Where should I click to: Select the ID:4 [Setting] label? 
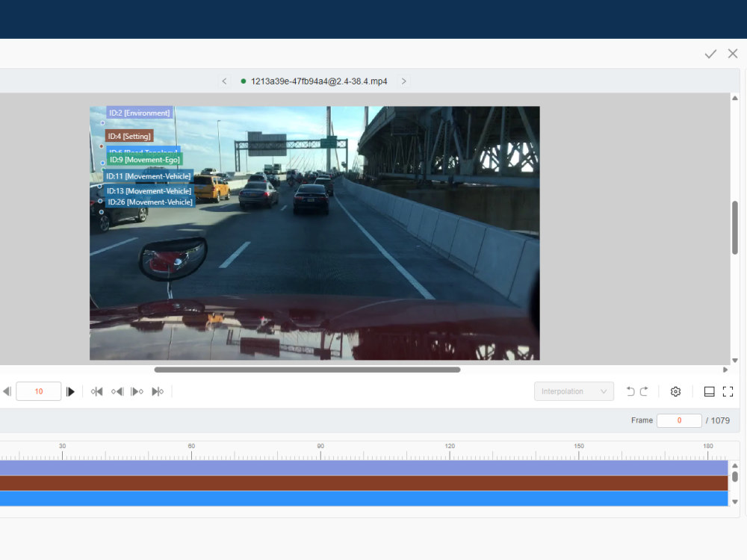[x=129, y=136]
